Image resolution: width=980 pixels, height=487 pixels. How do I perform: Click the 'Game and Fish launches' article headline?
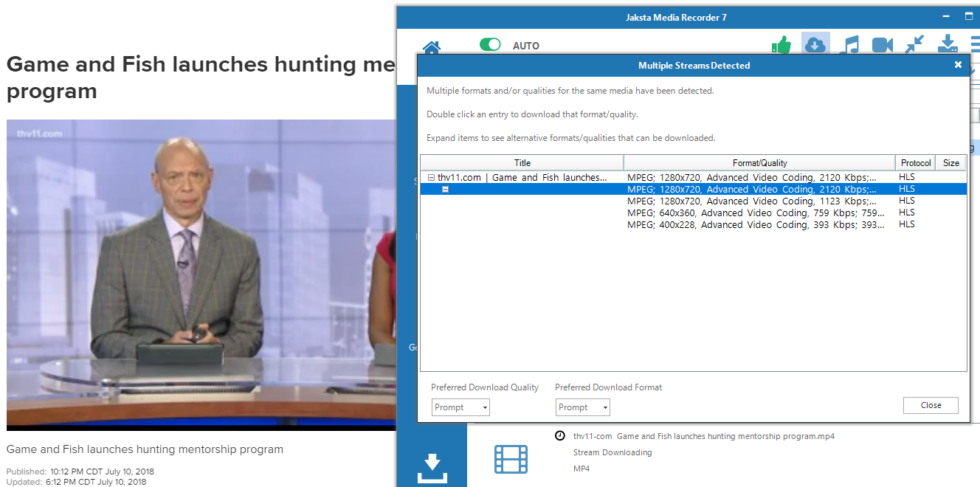click(201, 77)
